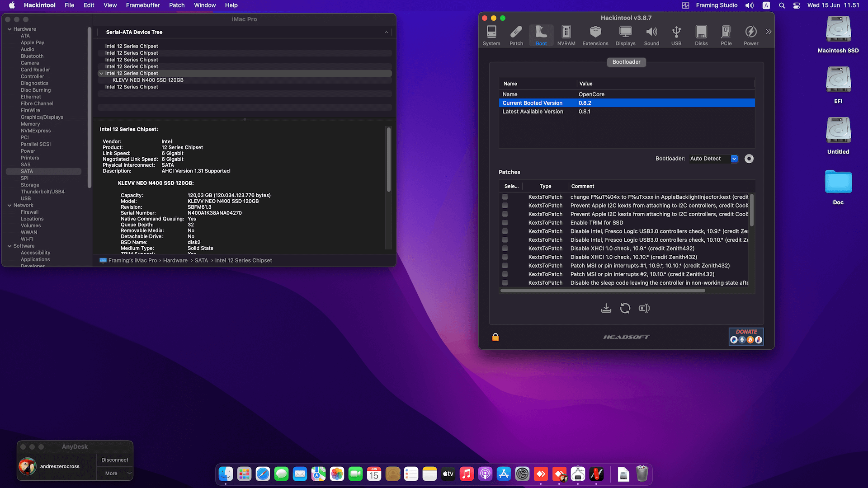Open the PCIe section

point(726,36)
